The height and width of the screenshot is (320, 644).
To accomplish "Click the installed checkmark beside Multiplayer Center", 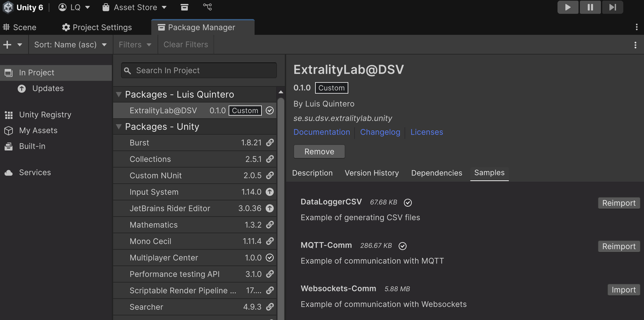I will [x=270, y=258].
